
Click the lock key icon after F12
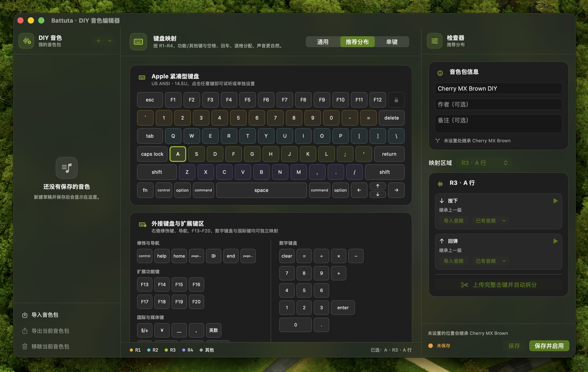click(396, 100)
